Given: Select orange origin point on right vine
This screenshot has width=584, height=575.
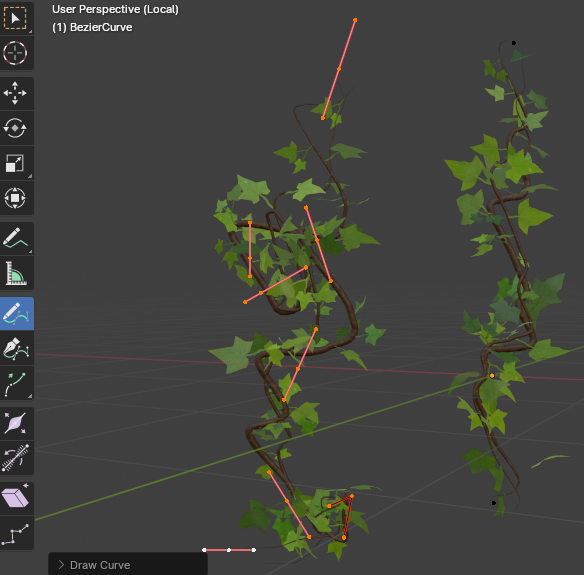Looking at the screenshot, I should pos(492,376).
